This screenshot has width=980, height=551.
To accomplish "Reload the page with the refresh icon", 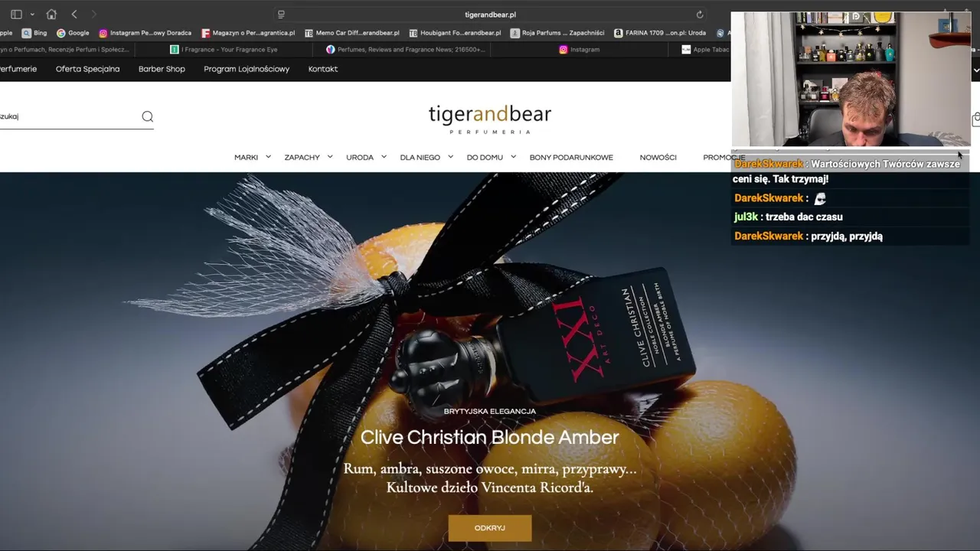I will (x=699, y=15).
